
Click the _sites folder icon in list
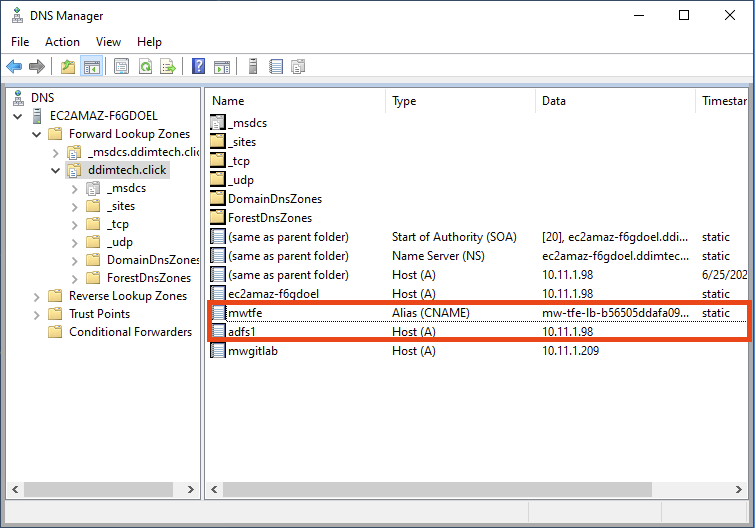click(x=218, y=142)
